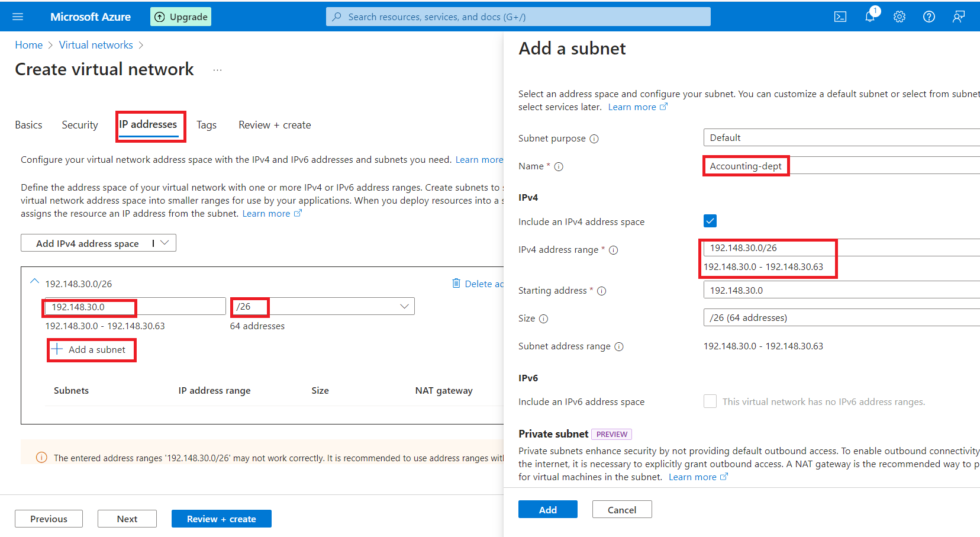The width and height of the screenshot is (980, 537).
Task: Open Cloud Shell from the top bar
Action: click(840, 17)
